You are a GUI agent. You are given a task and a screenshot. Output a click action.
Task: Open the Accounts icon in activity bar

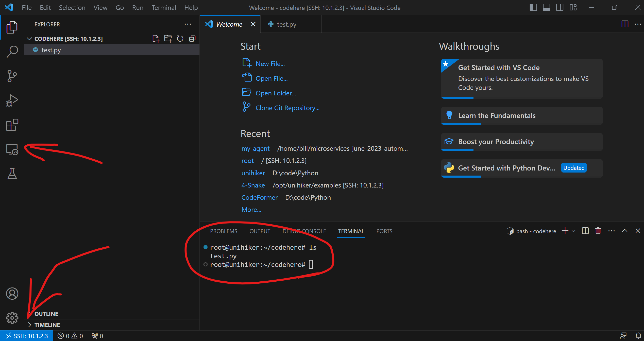12,294
